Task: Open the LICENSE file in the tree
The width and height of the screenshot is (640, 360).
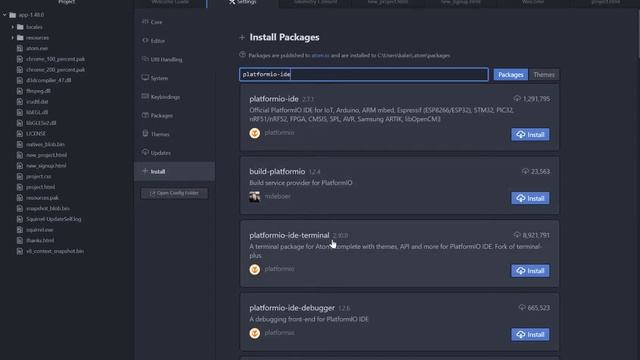Action: coord(36,133)
